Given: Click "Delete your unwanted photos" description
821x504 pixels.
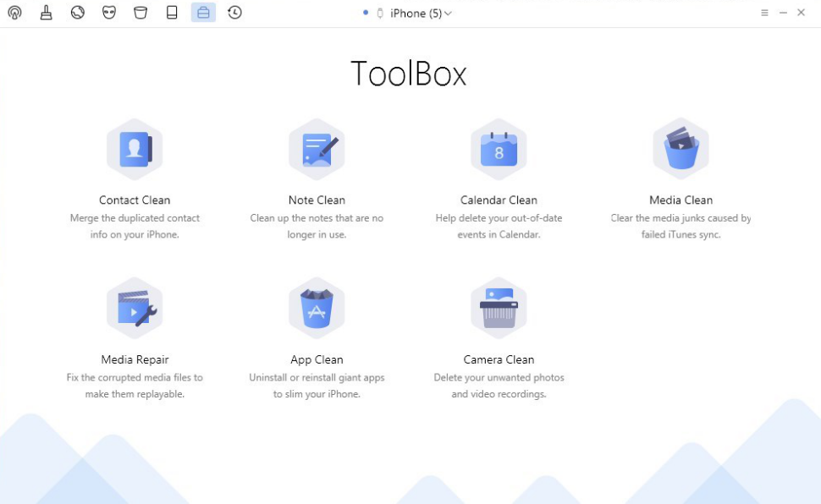Looking at the screenshot, I should [x=499, y=386].
